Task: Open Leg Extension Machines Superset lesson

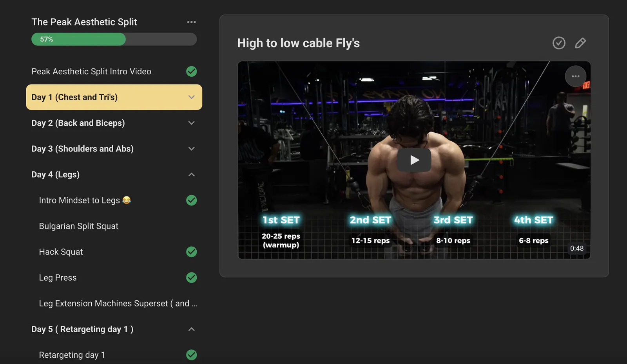Action: click(118, 303)
